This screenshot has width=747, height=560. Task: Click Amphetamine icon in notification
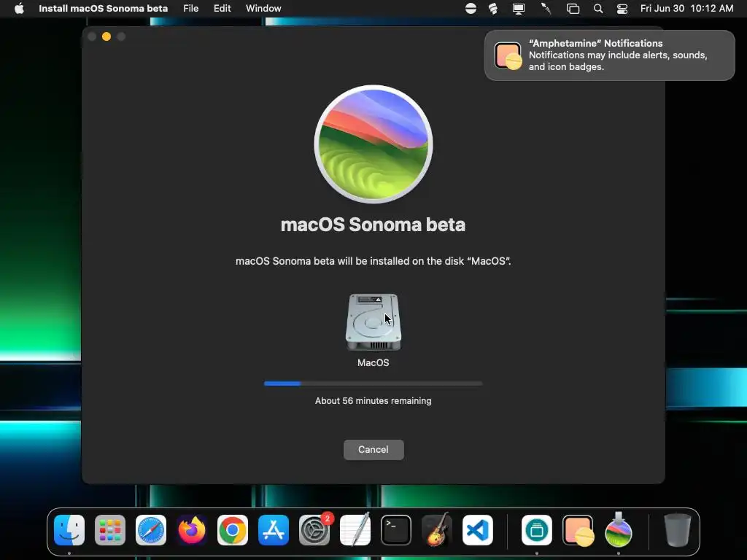pyautogui.click(x=508, y=55)
